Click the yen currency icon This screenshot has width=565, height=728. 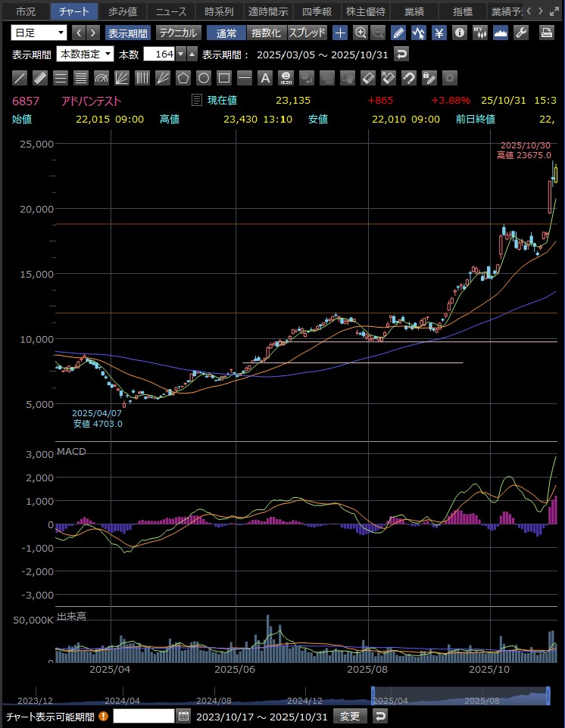pyautogui.click(x=439, y=33)
